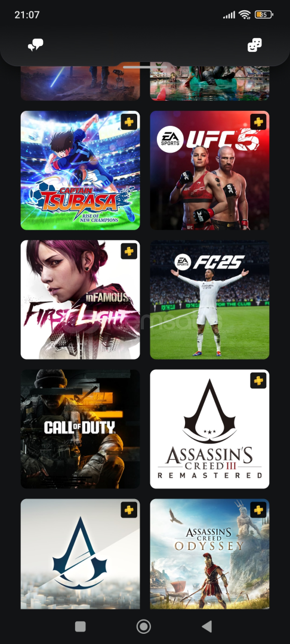This screenshot has width=290, height=644.
Task: Tap PS Plus badge on UFC 5
Action: point(258,122)
